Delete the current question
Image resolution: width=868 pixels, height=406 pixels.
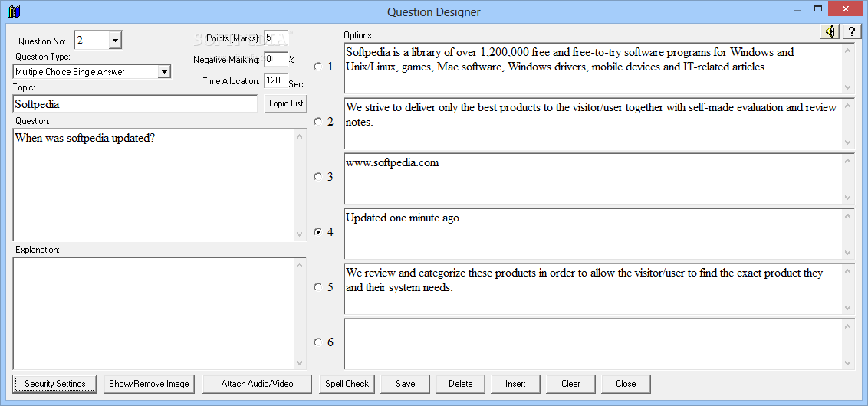click(x=461, y=384)
